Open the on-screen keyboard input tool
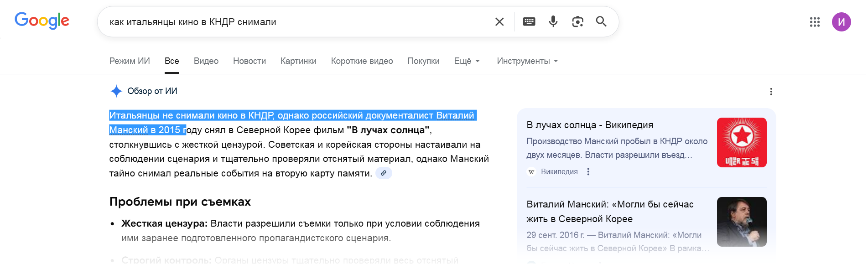Image resolution: width=868 pixels, height=264 pixels. [x=529, y=21]
